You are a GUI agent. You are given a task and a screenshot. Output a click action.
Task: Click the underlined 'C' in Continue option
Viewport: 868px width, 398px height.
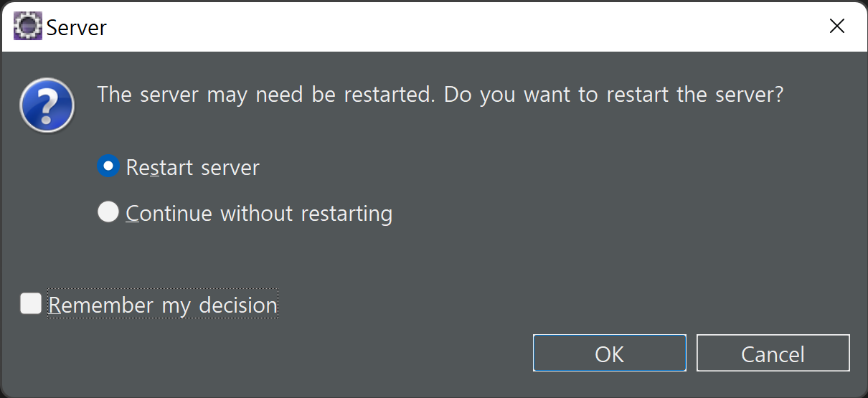(132, 214)
